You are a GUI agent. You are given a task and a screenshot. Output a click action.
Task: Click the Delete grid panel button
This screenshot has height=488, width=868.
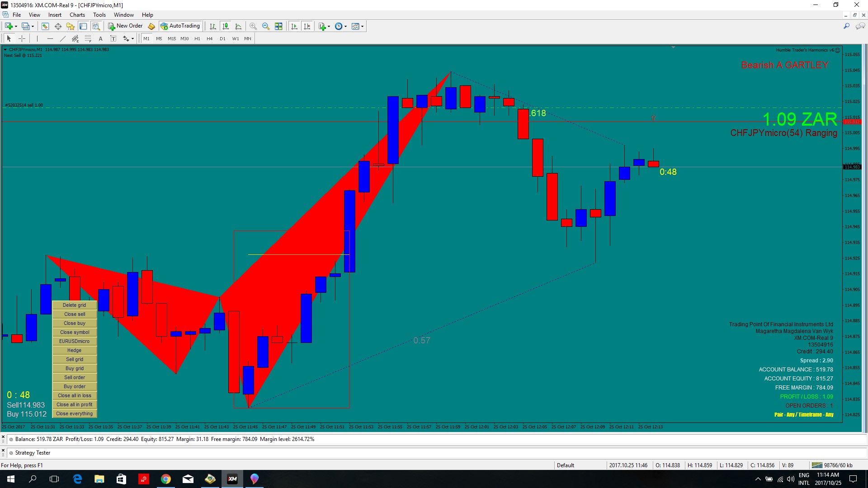click(75, 305)
